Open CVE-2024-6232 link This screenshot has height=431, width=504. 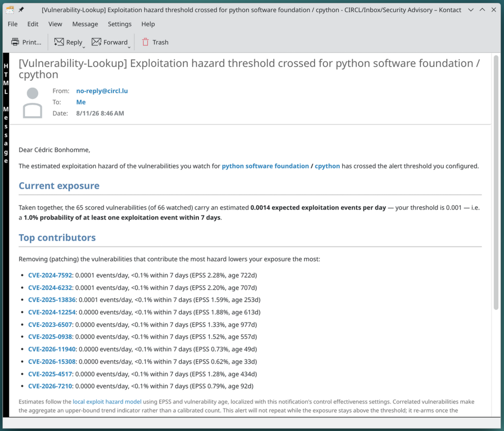(x=50, y=288)
